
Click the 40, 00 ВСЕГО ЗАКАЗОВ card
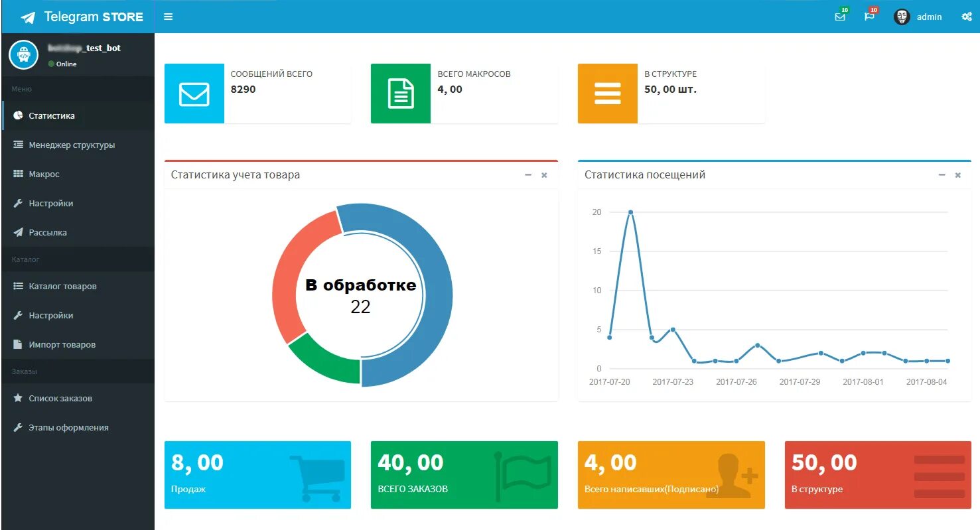pyautogui.click(x=464, y=475)
